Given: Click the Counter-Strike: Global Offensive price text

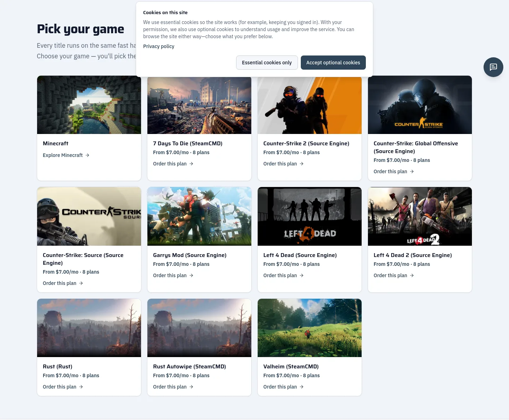Looking at the screenshot, I should (402, 160).
